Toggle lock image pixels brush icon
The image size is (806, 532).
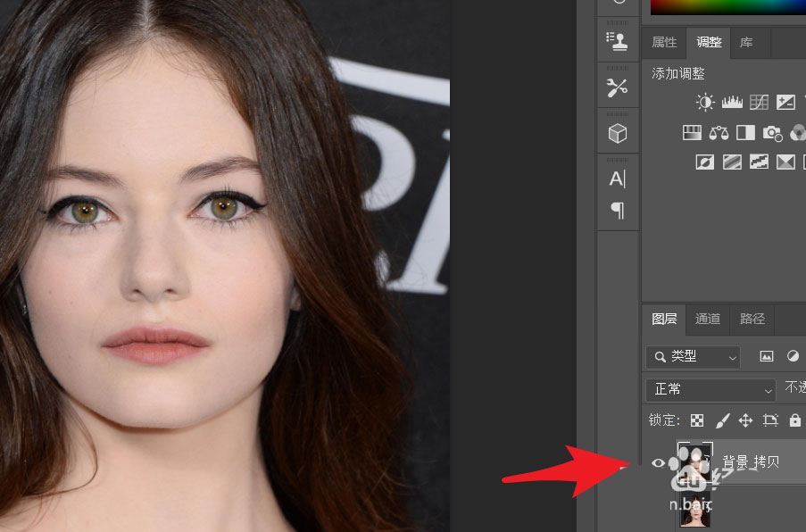(722, 420)
